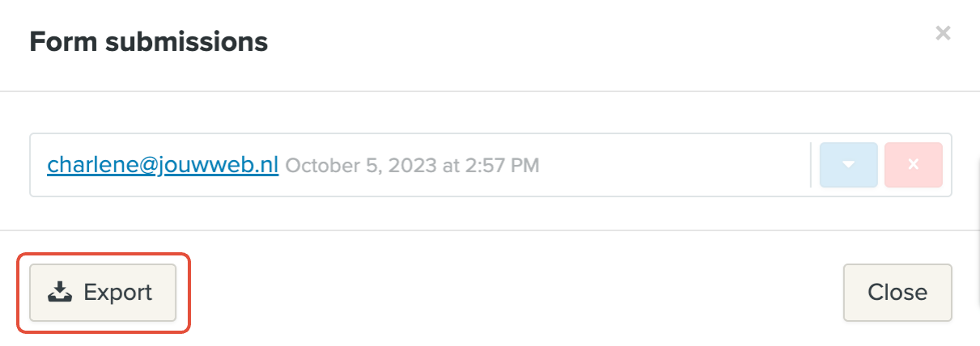Click the Form submissions heading
Screen dimensions: 980x346
pyautogui.click(x=148, y=41)
